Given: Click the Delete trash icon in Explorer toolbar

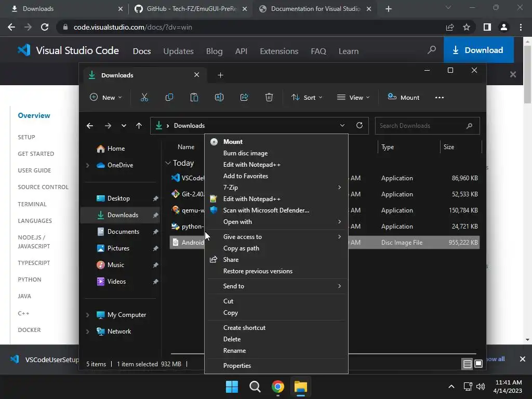Looking at the screenshot, I should tap(269, 97).
